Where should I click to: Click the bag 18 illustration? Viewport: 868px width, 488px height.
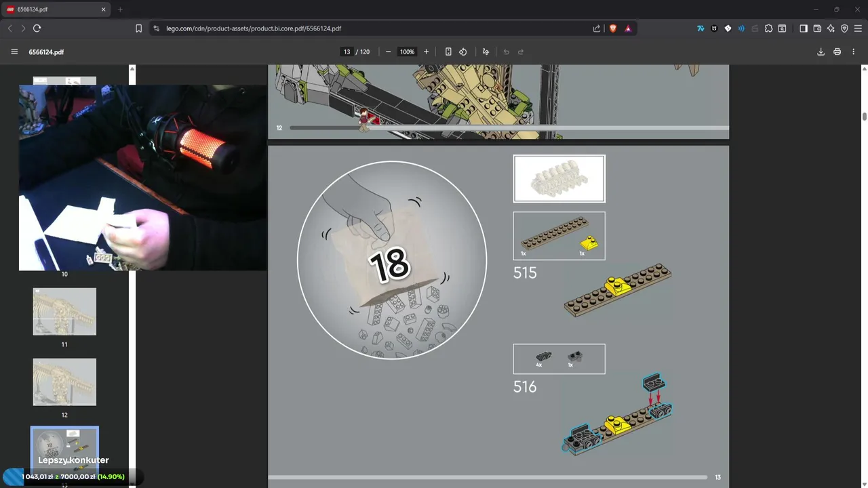click(392, 260)
